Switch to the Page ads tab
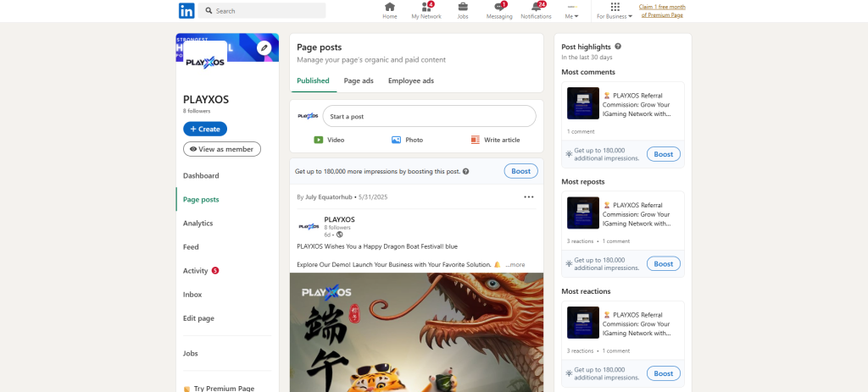 coord(359,80)
